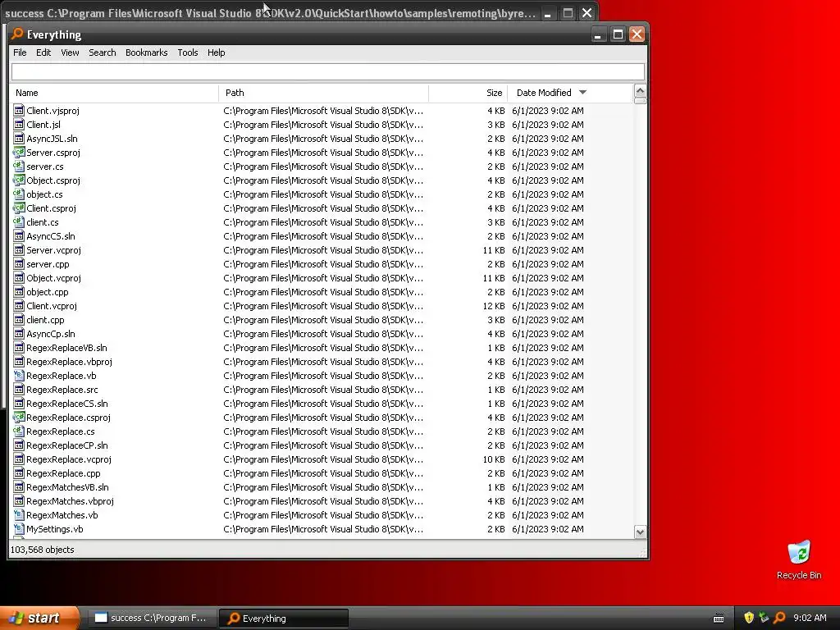This screenshot has height=630, width=840.
Task: Click the RegexMatches.vb file icon
Action: click(19, 515)
